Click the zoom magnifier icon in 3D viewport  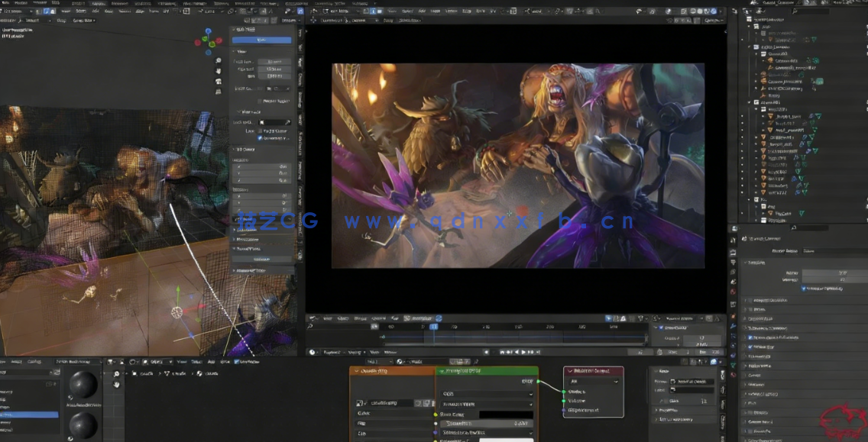point(219,60)
